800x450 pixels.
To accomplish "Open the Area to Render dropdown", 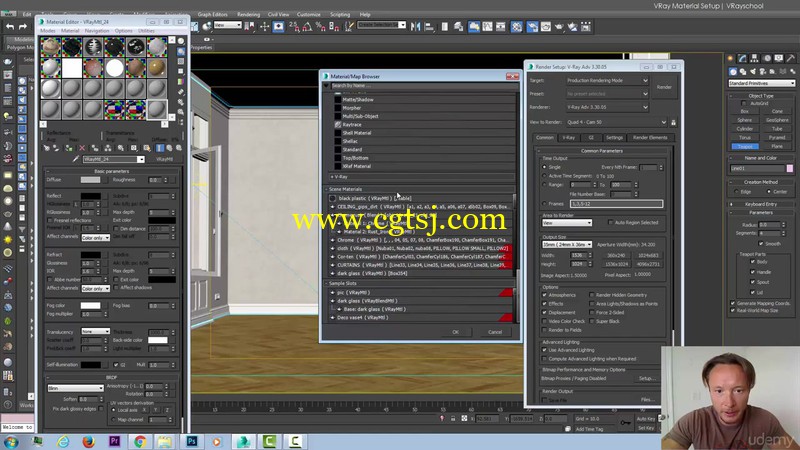I will [567, 222].
